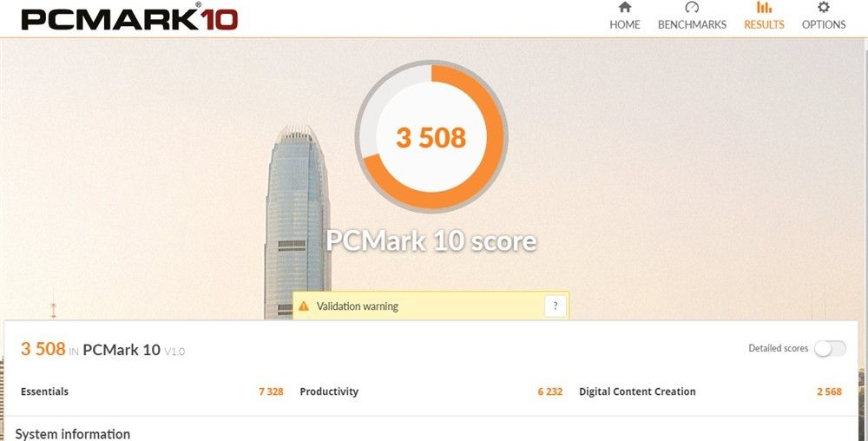Click the question mark help button
The image size is (868, 441).
pos(556,306)
